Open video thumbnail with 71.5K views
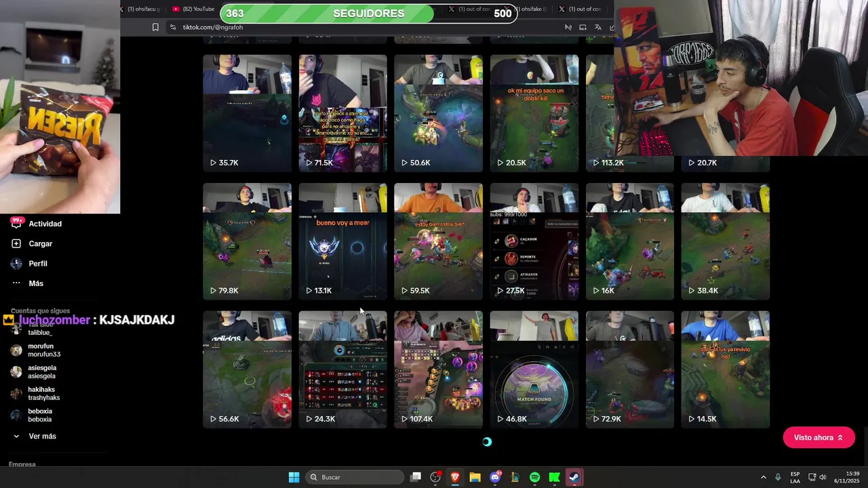The height and width of the screenshot is (488, 868). (x=342, y=113)
